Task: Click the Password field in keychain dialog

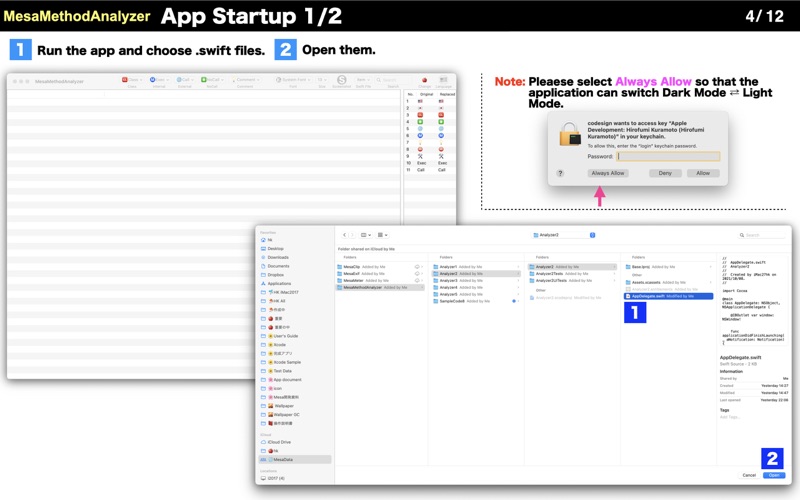Action: point(668,156)
